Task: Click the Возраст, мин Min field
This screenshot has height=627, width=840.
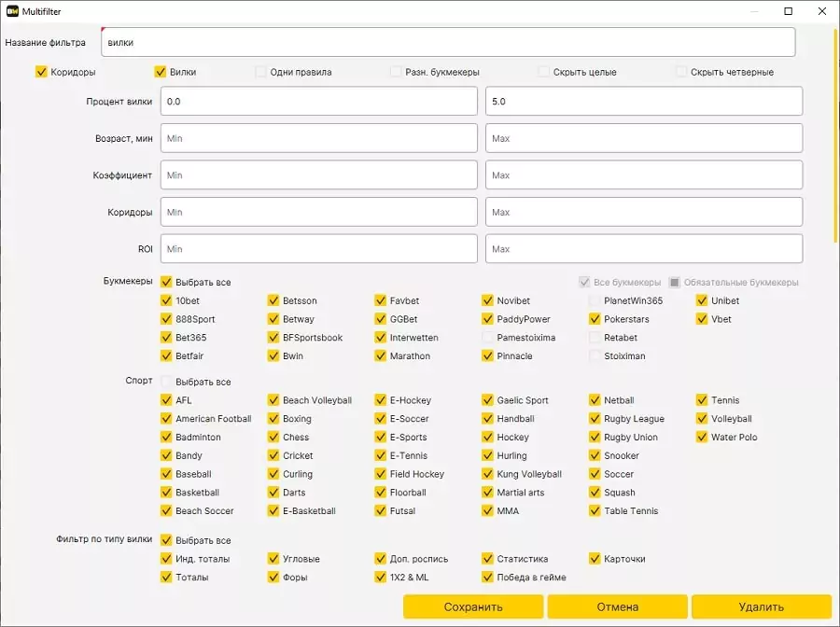Action: pyautogui.click(x=319, y=138)
